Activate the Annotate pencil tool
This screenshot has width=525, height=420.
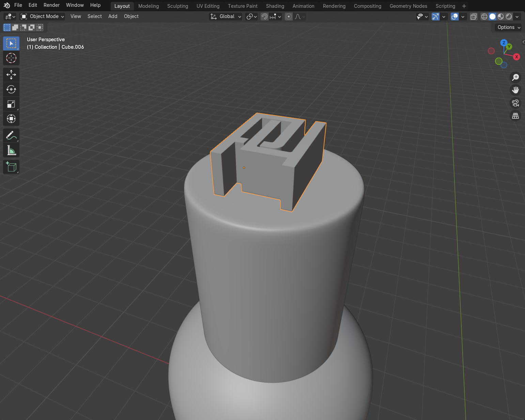(11, 135)
